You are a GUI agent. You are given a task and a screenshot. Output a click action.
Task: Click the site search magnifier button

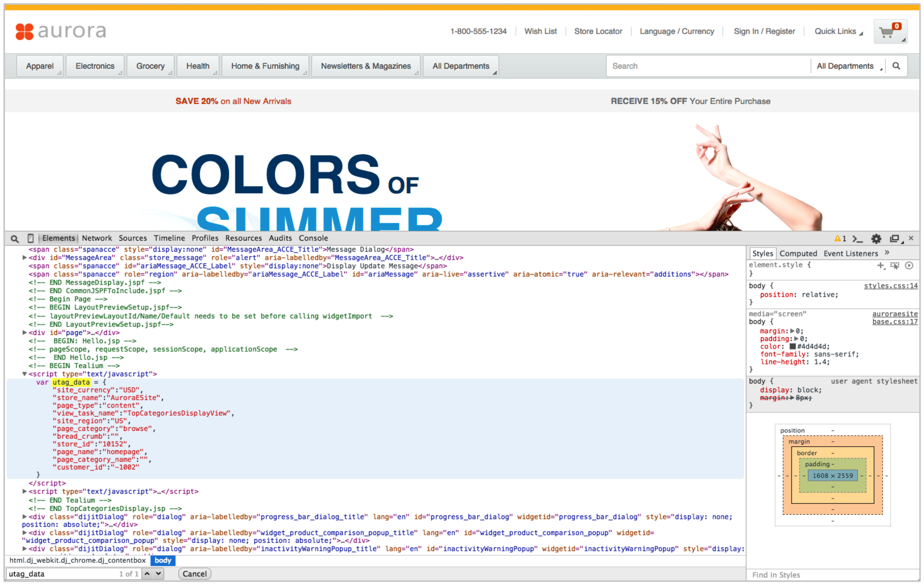pyautogui.click(x=896, y=66)
